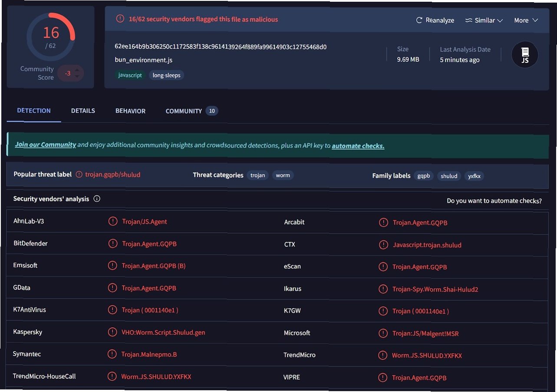Click the '5 minutes ago' analysis date

point(460,60)
